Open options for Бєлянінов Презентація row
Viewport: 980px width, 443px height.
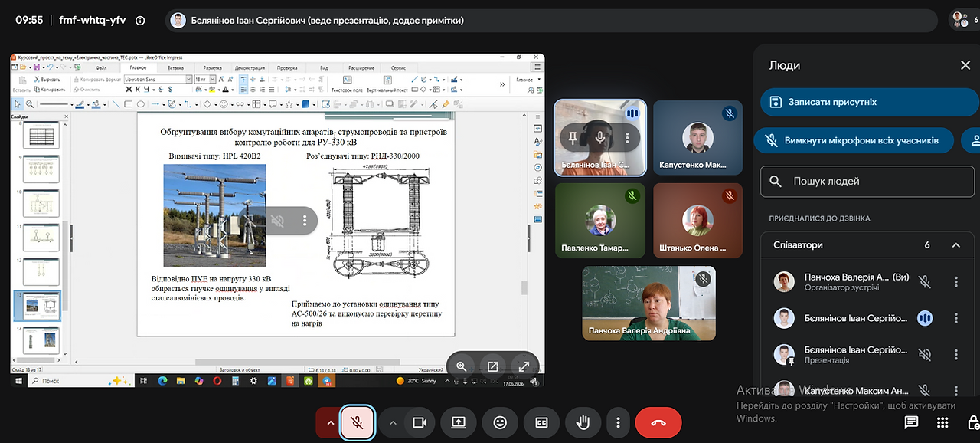956,354
